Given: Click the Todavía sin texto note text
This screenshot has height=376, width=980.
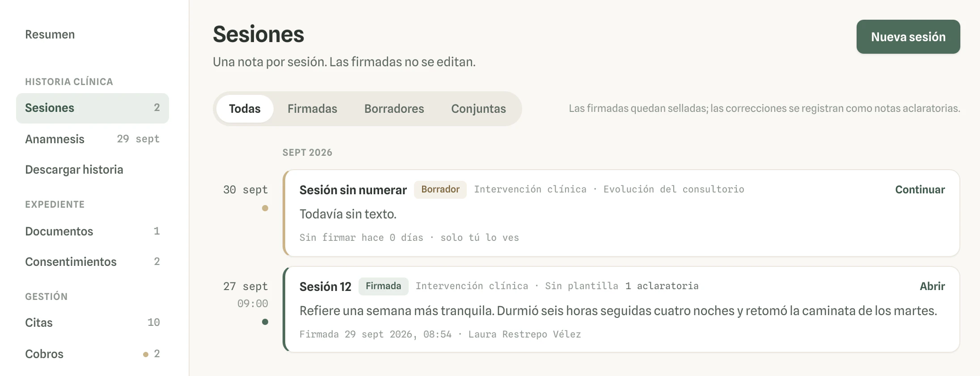Looking at the screenshot, I should pos(348,214).
